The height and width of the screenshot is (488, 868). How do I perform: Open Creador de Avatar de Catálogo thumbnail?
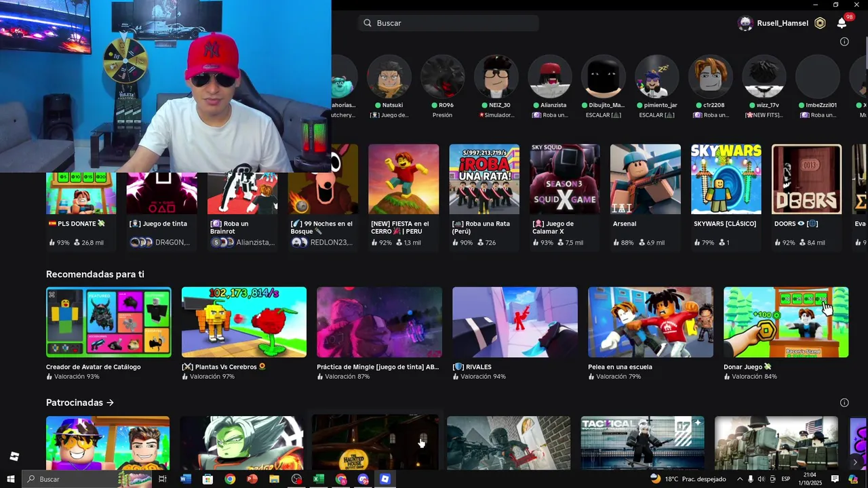[x=108, y=322]
